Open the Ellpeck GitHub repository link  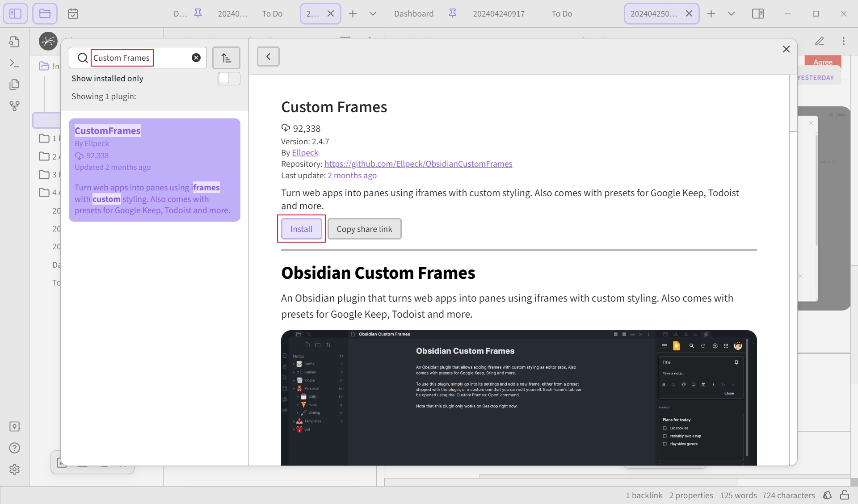point(418,164)
